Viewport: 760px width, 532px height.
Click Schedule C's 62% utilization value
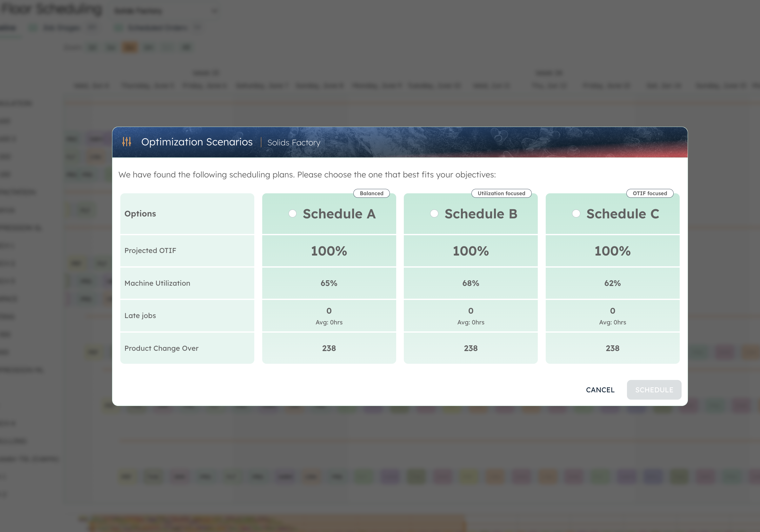click(612, 283)
